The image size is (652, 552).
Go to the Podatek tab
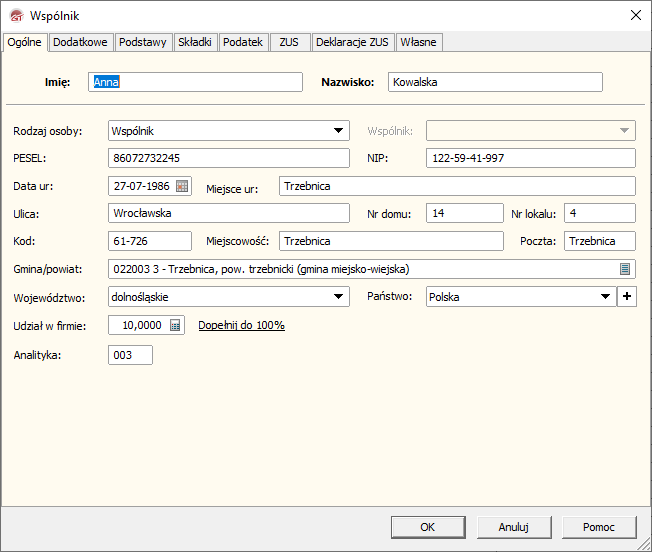[243, 42]
